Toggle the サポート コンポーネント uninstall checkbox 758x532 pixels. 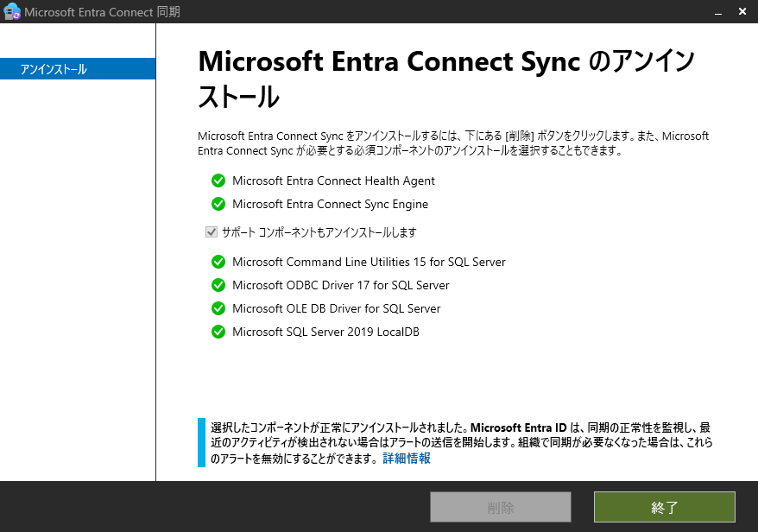(x=212, y=232)
